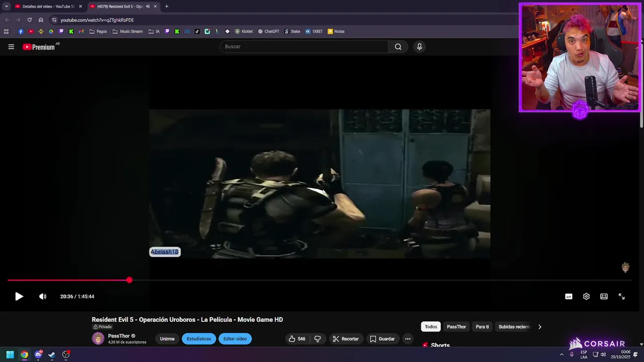
Task: Open the 1XBET bookmark
Action: pyautogui.click(x=314, y=31)
